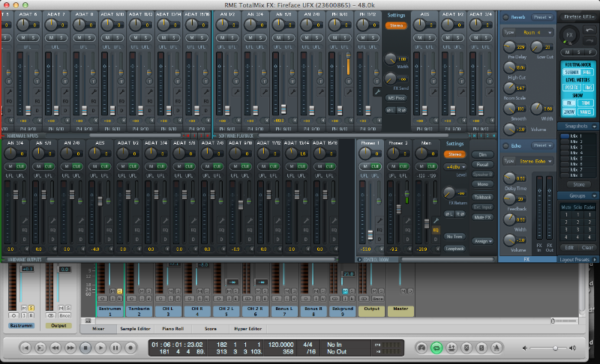This screenshot has width=600, height=364.
Task: Click the Recall button
Action: [482, 165]
